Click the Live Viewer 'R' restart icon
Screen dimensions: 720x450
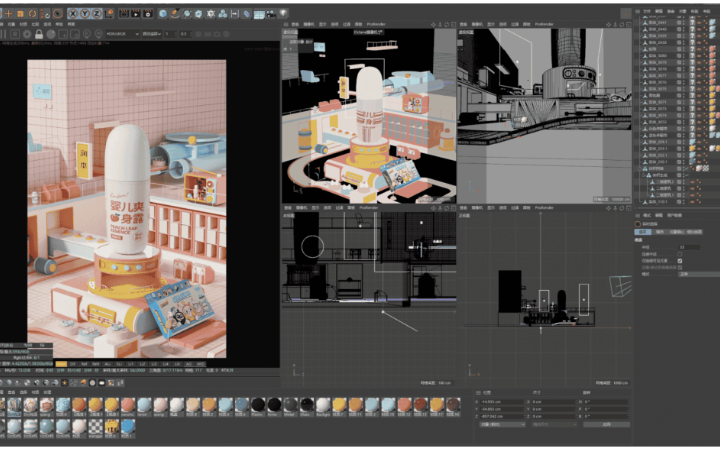(x=15, y=34)
